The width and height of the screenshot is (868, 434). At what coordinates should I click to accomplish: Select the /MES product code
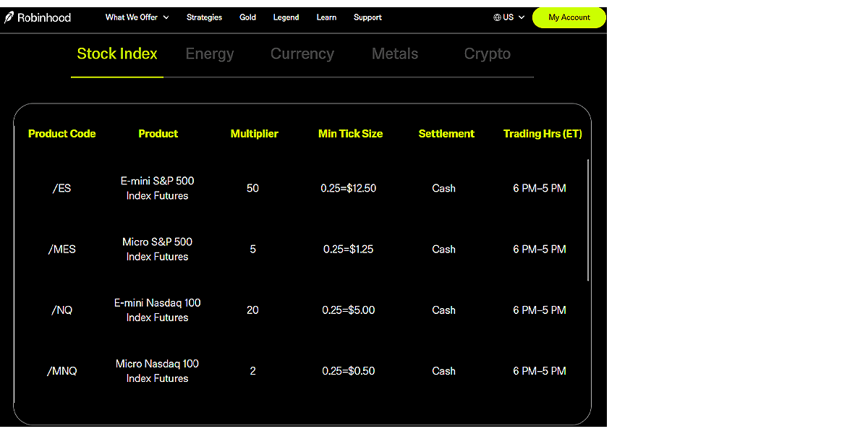pyautogui.click(x=62, y=249)
